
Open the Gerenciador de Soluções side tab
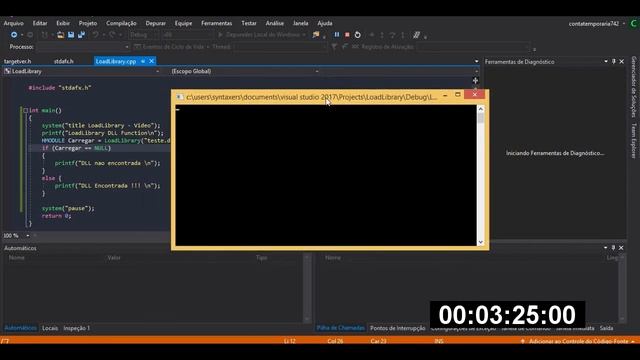[634, 87]
